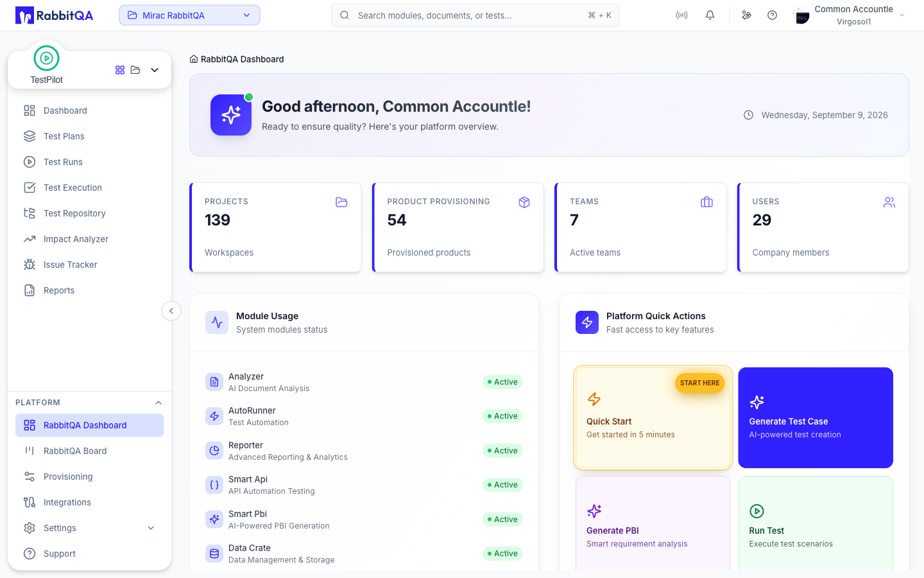Expand the Settings submenu chevron
Viewport: 924px width, 578px height.
click(x=151, y=528)
